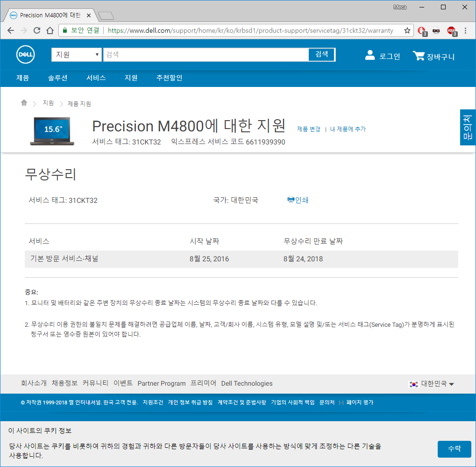Click the secure connection padlock icon

(x=64, y=30)
